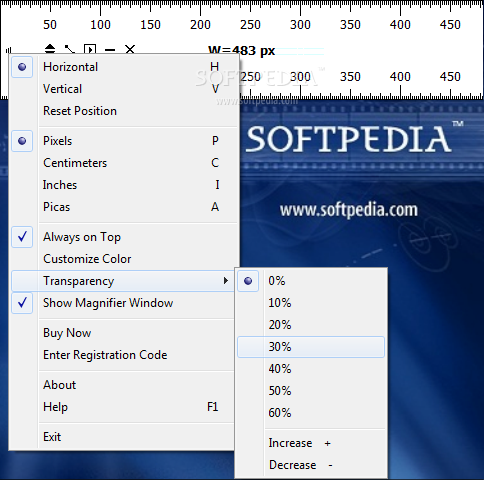Set transparency to 60%
This screenshot has height=480, width=484.
pos(311,413)
